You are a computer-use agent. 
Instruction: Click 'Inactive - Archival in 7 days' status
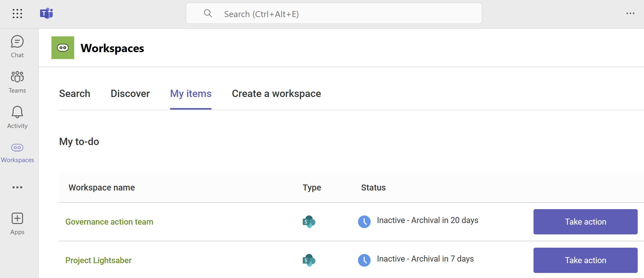(425, 259)
